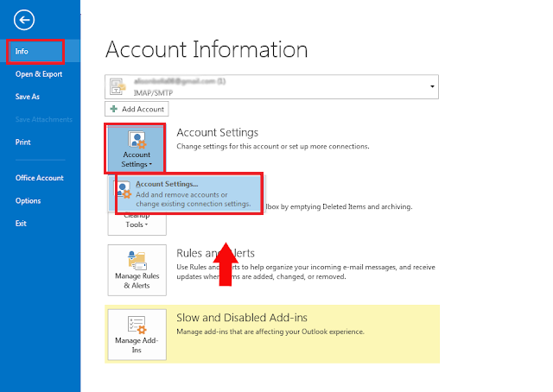Click 'Change settings for this account' description
This screenshot has width=553, height=392.
pyautogui.click(x=273, y=146)
